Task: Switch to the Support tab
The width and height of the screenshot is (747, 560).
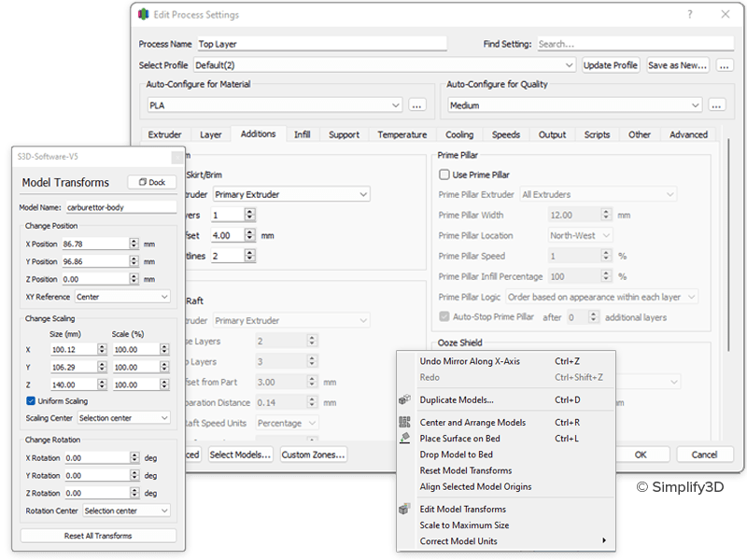Action: coord(344,134)
